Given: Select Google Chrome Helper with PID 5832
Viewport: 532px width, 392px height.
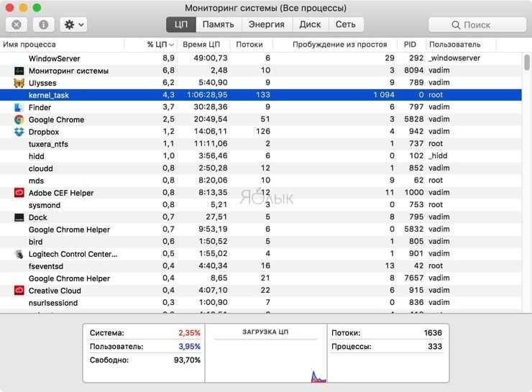Looking at the screenshot, I should pyautogui.click(x=260, y=229).
